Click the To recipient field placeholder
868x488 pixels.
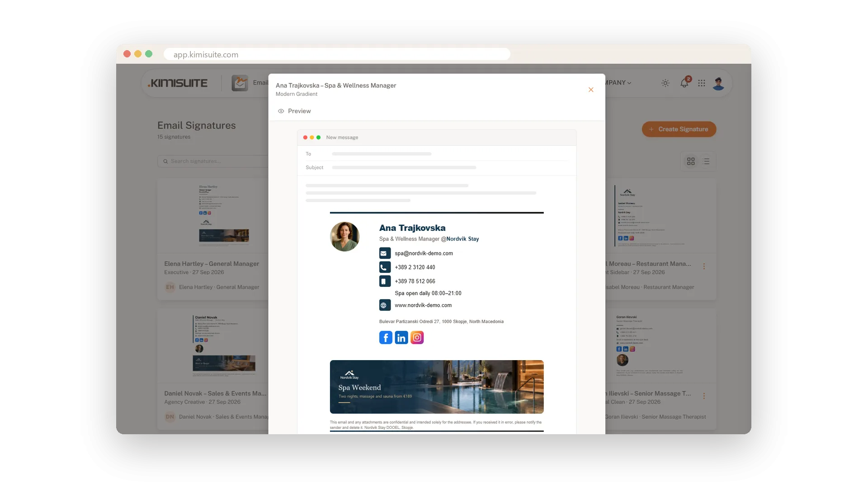coord(382,154)
